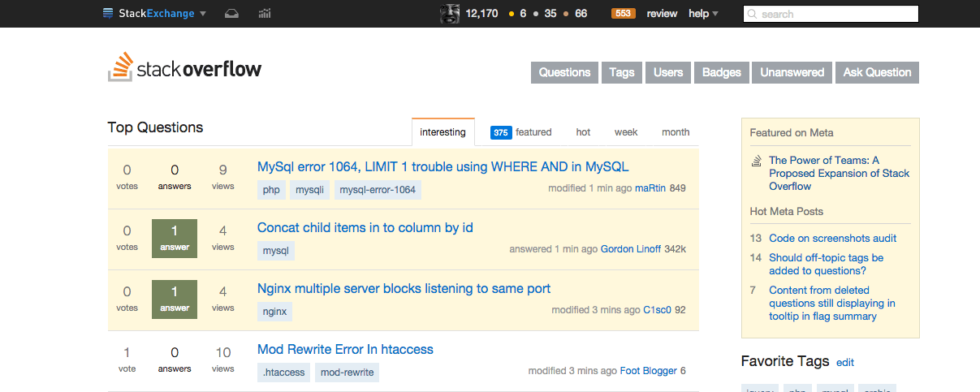Go to the Questions nav button

564,72
